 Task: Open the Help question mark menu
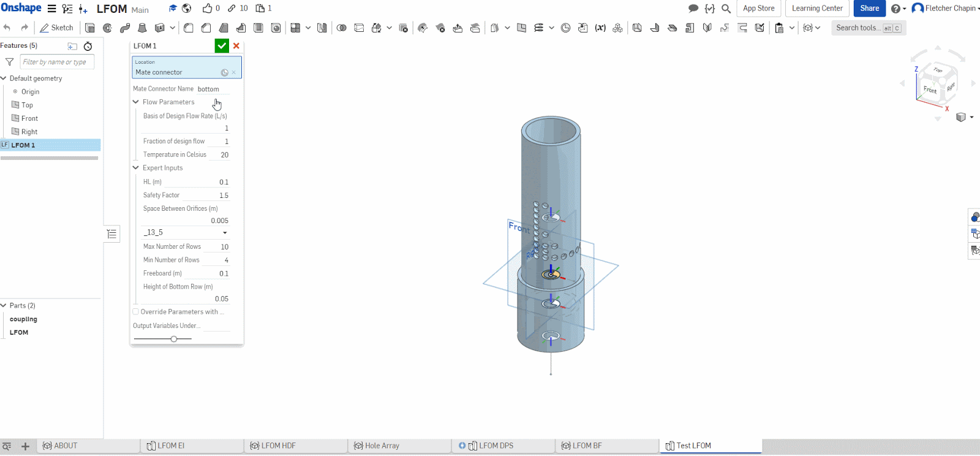899,9
